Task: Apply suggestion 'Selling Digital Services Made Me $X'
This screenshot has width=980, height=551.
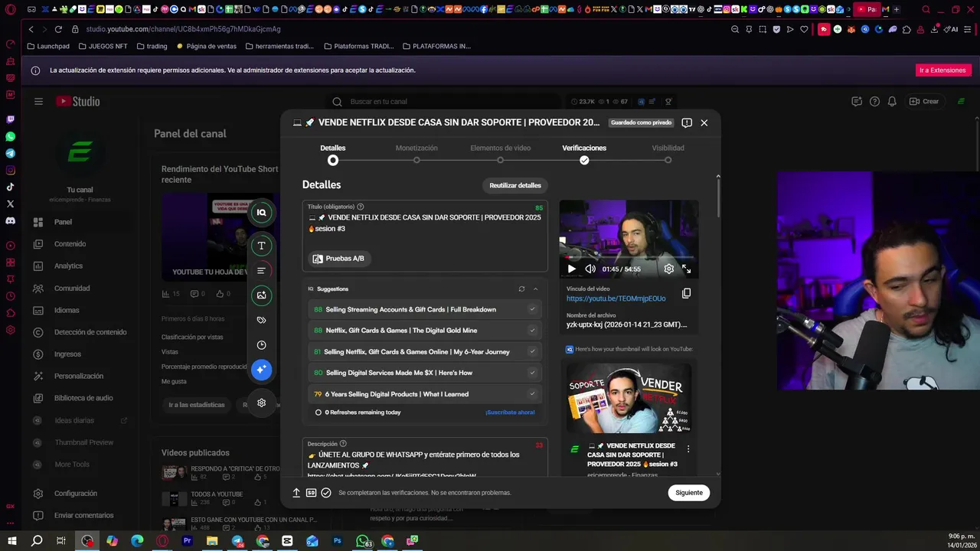Action: pos(424,373)
